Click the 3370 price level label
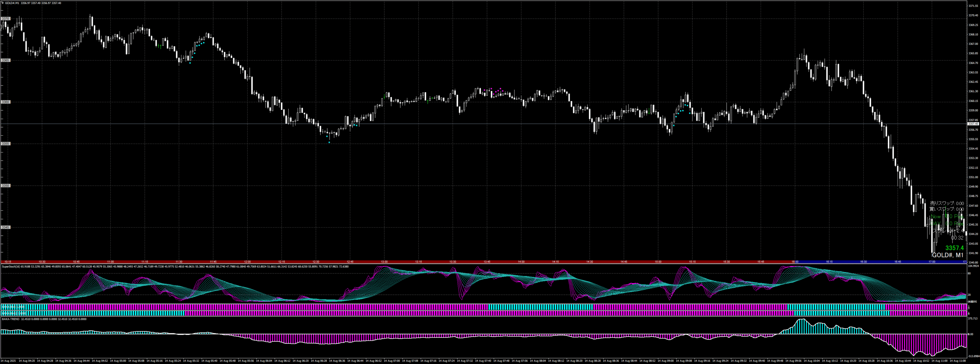Screen dimensions: 980x364 pyautogui.click(x=5, y=18)
